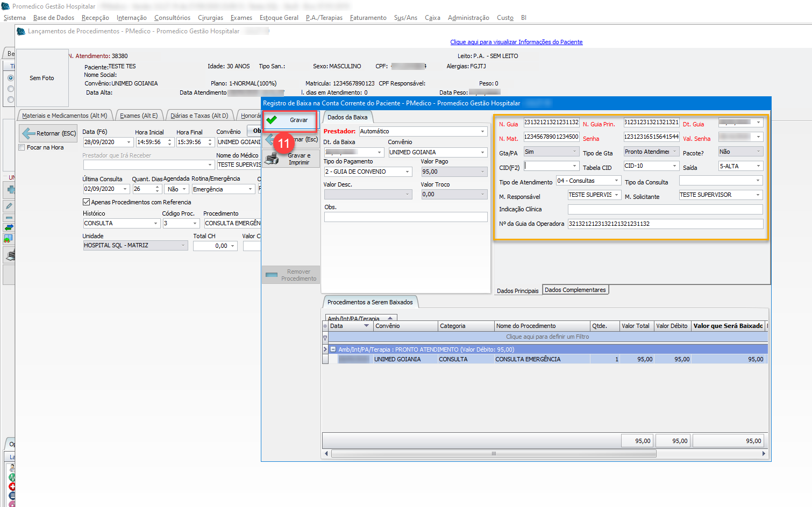Open the Tipo do Pagamento dropdown
This screenshot has height=507, width=812.
pyautogui.click(x=407, y=172)
